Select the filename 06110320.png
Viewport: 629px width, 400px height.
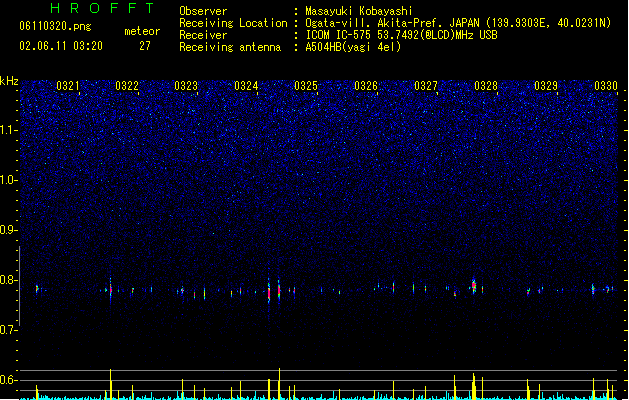55,27
